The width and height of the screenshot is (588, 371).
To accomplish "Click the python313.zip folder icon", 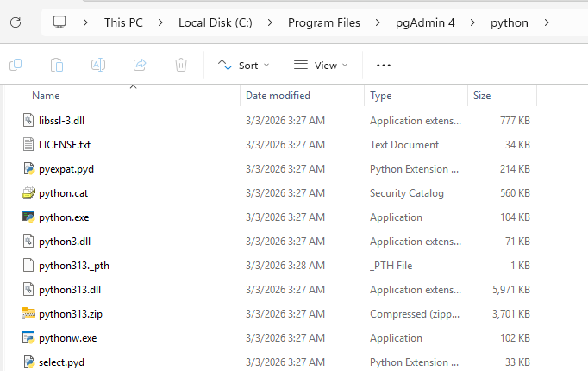I will click(28, 313).
